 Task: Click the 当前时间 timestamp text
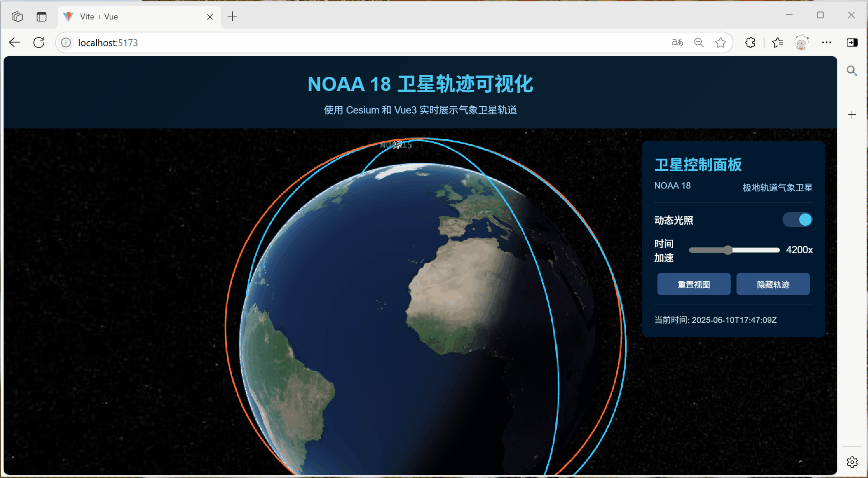point(716,320)
